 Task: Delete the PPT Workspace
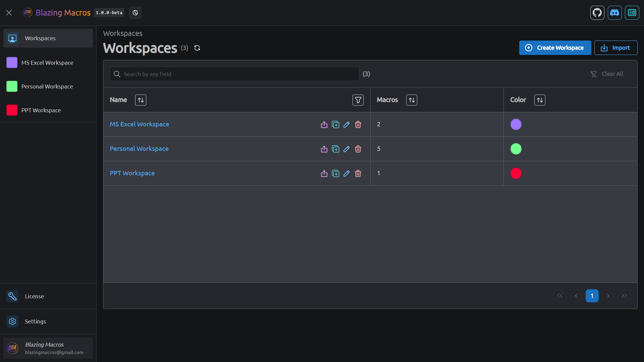click(358, 173)
